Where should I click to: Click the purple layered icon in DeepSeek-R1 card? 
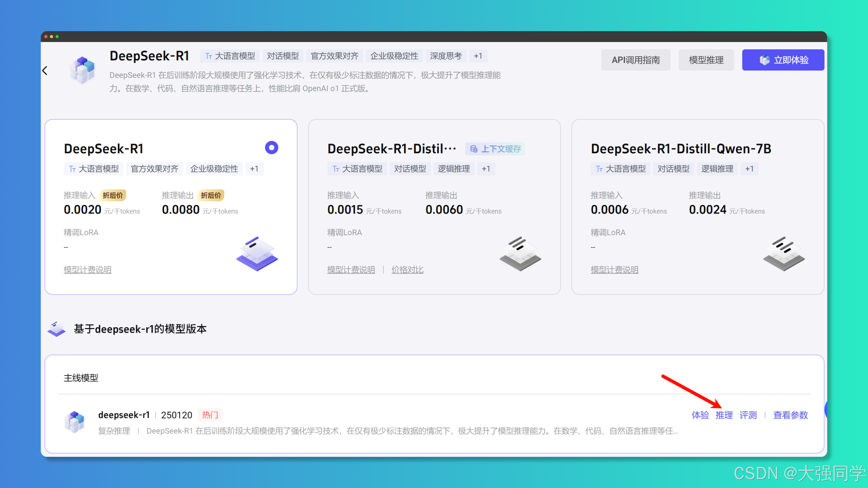coord(257,254)
